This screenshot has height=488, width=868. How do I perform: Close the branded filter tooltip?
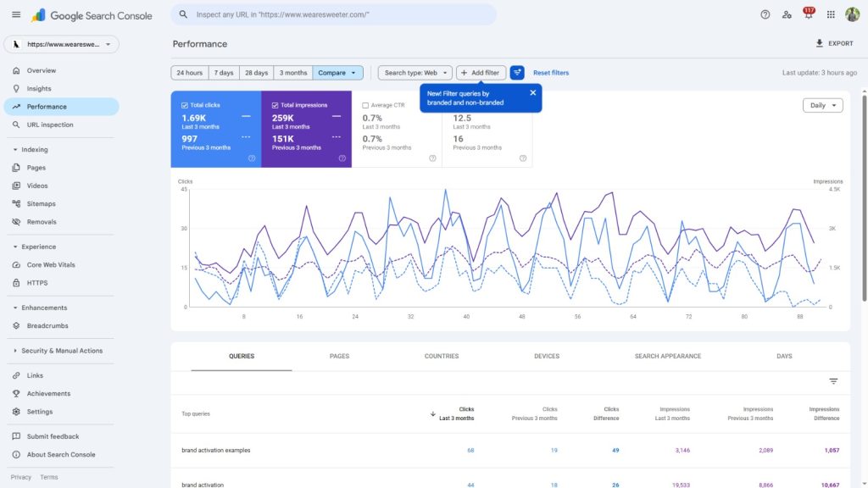coord(533,93)
